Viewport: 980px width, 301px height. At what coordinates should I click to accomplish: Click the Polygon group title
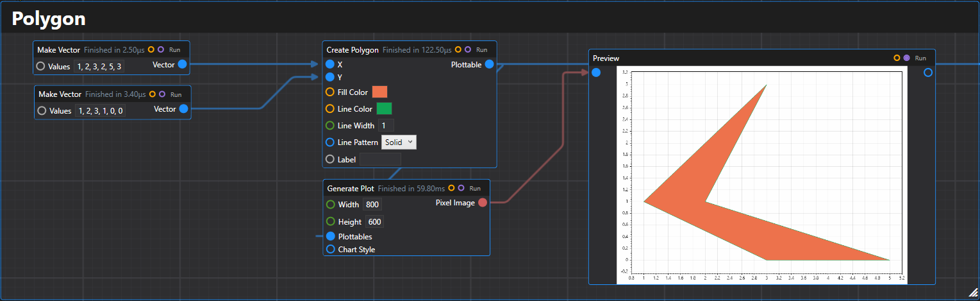click(x=49, y=19)
